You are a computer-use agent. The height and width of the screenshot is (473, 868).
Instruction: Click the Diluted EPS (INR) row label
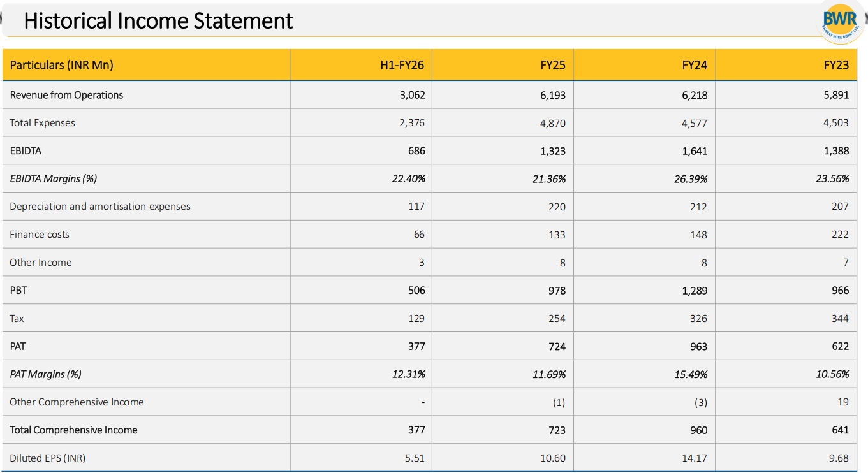[48, 458]
